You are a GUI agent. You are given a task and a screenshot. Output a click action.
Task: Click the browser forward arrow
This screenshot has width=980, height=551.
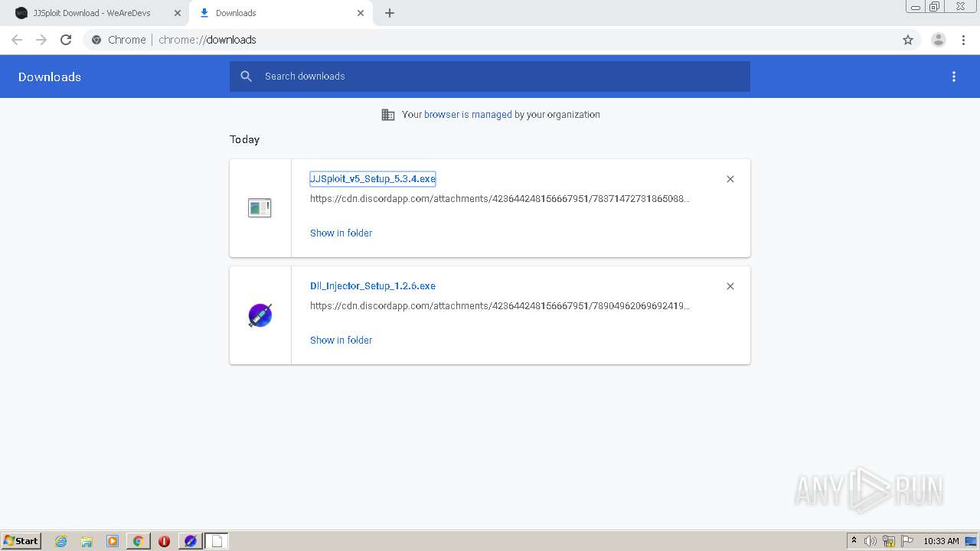click(41, 40)
